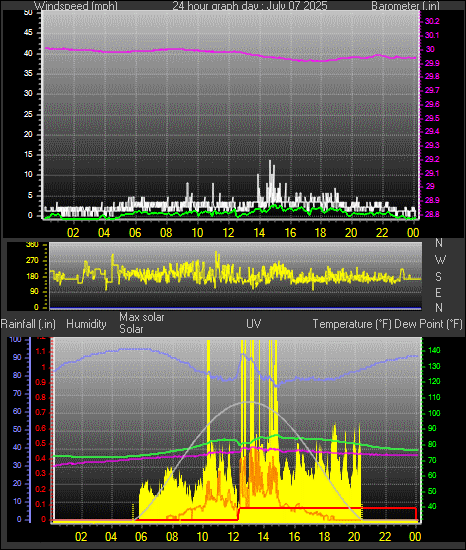Click the 14 hour marker on wind graph
The image size is (466, 550).
click(x=259, y=233)
